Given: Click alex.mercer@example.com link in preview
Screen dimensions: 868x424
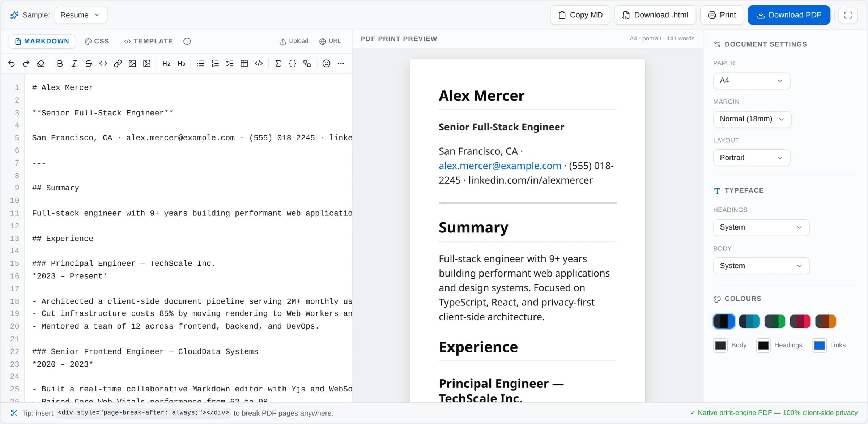Looking at the screenshot, I should [500, 166].
